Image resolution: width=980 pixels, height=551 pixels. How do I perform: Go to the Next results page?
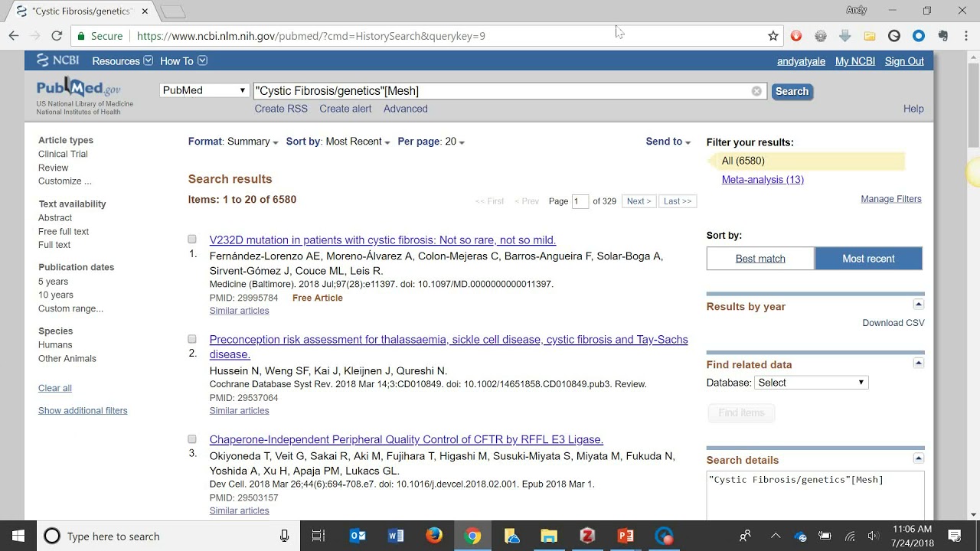coord(639,201)
